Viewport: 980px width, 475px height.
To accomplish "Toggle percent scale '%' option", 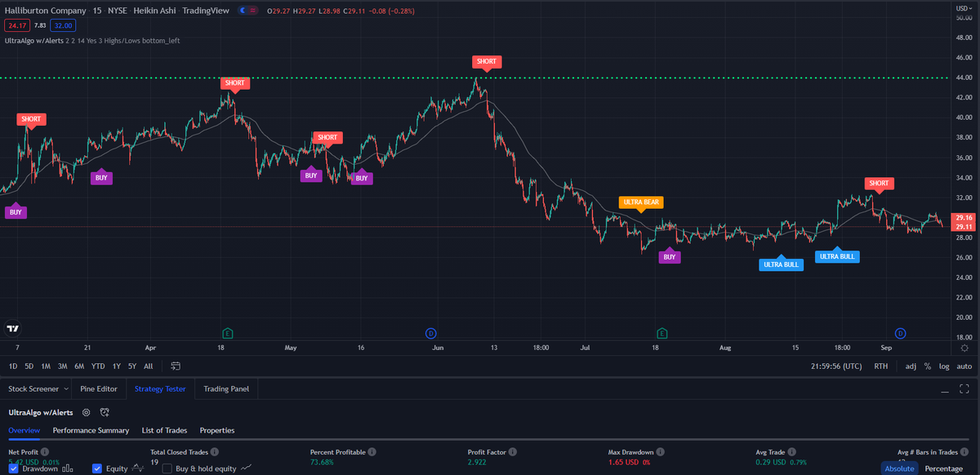I will (928, 366).
